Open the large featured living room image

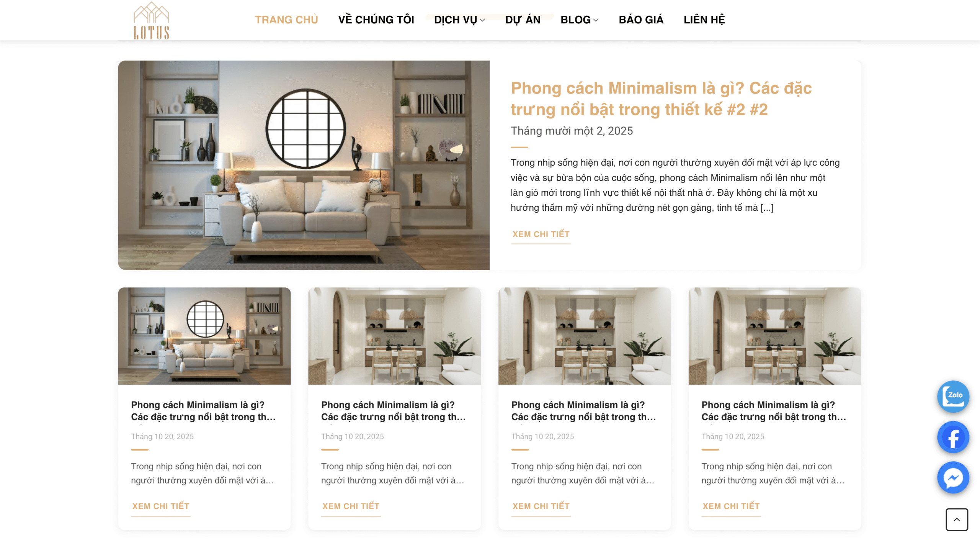click(x=304, y=165)
